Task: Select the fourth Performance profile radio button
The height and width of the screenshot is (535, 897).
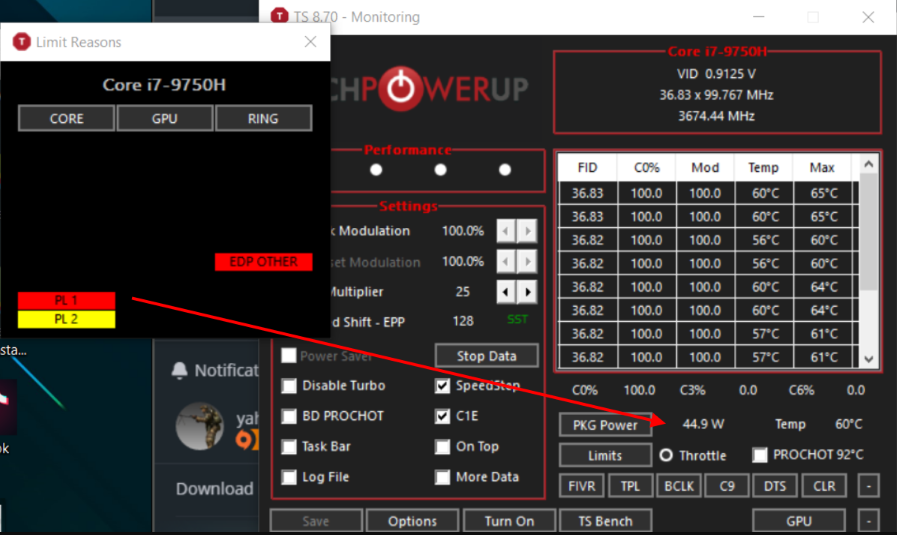Action: 505,170
